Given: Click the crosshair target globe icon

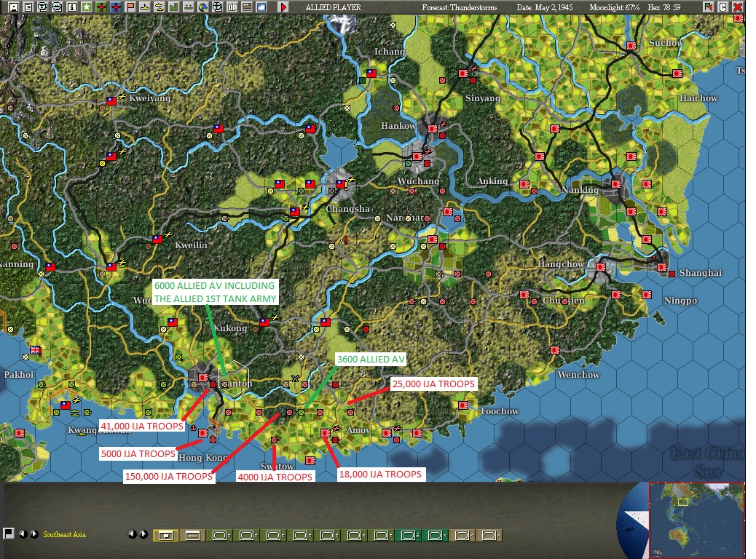Looking at the screenshot, I should (x=218, y=7).
